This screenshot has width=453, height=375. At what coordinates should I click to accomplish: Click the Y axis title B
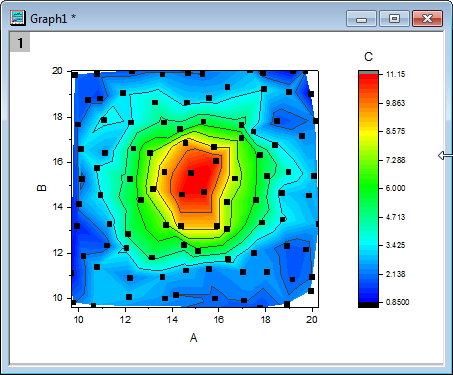pyautogui.click(x=42, y=188)
